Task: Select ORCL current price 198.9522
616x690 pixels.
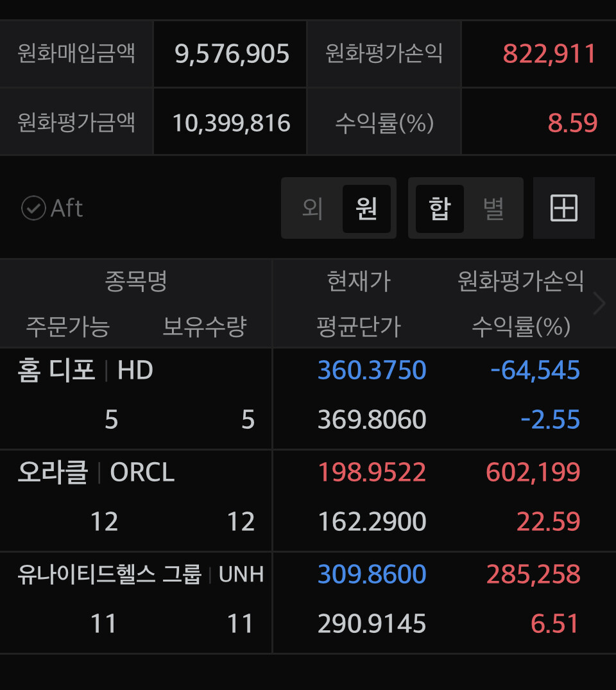Action: click(x=372, y=472)
